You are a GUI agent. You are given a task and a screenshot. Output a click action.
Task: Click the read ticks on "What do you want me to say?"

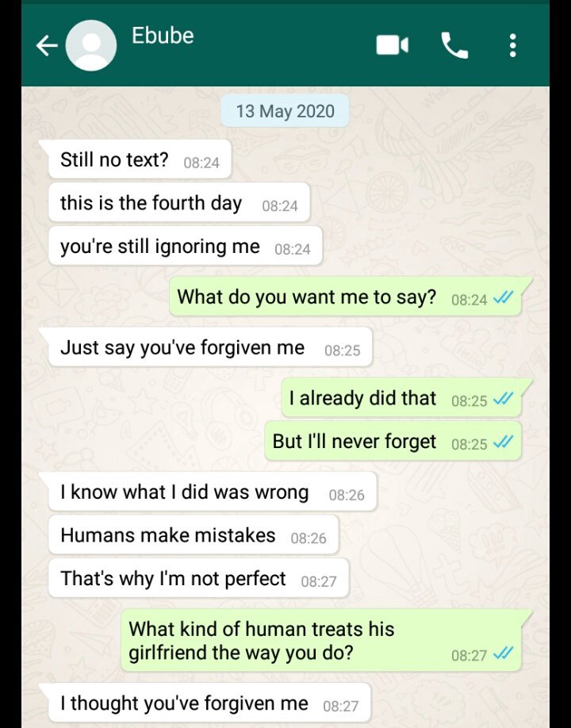click(x=503, y=297)
